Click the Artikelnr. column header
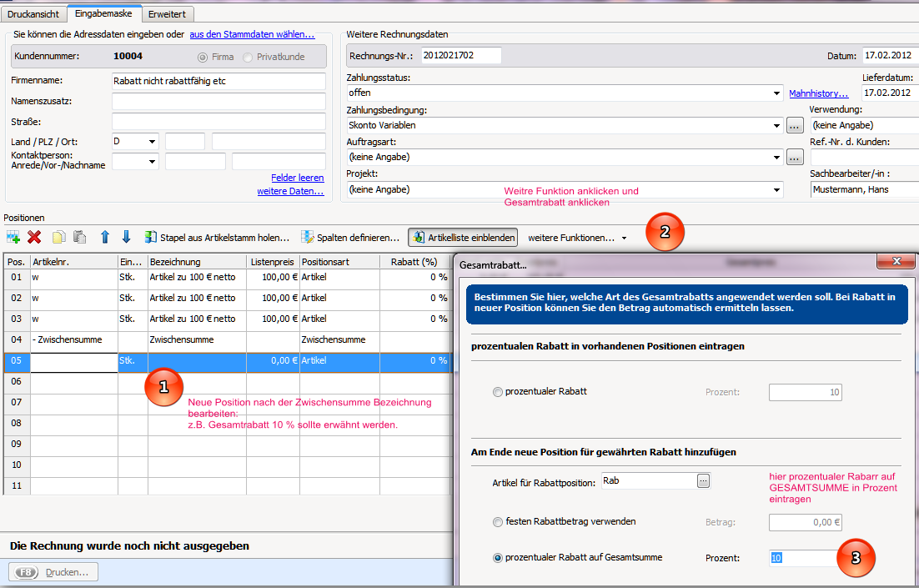Screen dimensions: 919x588 (74, 262)
